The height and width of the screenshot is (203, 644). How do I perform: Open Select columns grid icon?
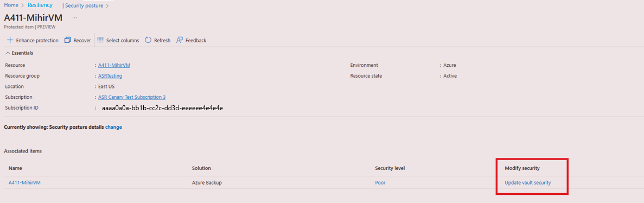[100, 40]
